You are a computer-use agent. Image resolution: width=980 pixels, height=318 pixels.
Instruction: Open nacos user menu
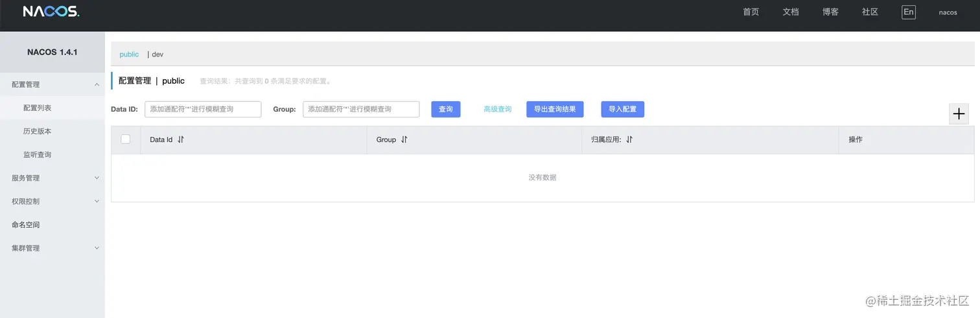[948, 12]
